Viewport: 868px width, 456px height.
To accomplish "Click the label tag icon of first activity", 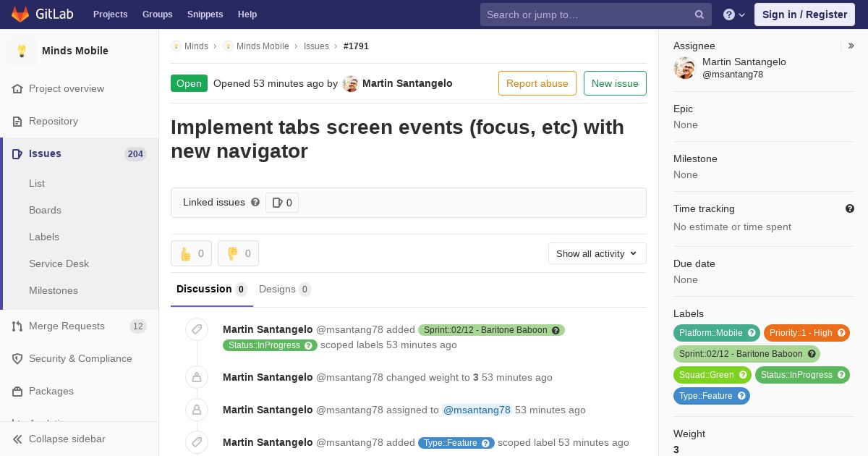I will point(197,330).
